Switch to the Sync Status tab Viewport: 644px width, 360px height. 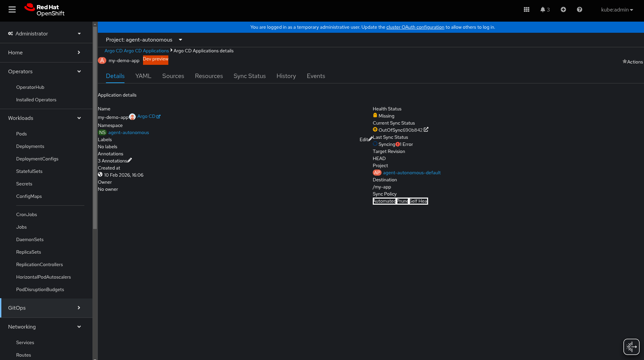tap(250, 76)
